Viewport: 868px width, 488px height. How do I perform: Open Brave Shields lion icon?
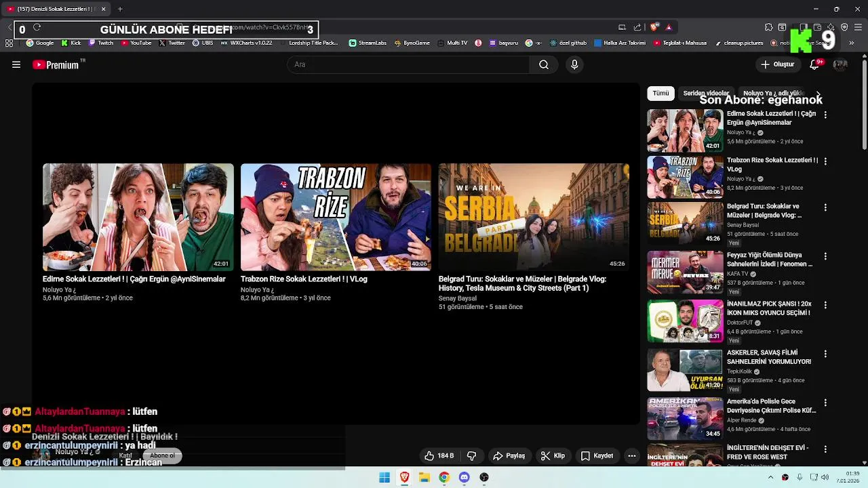coord(654,27)
